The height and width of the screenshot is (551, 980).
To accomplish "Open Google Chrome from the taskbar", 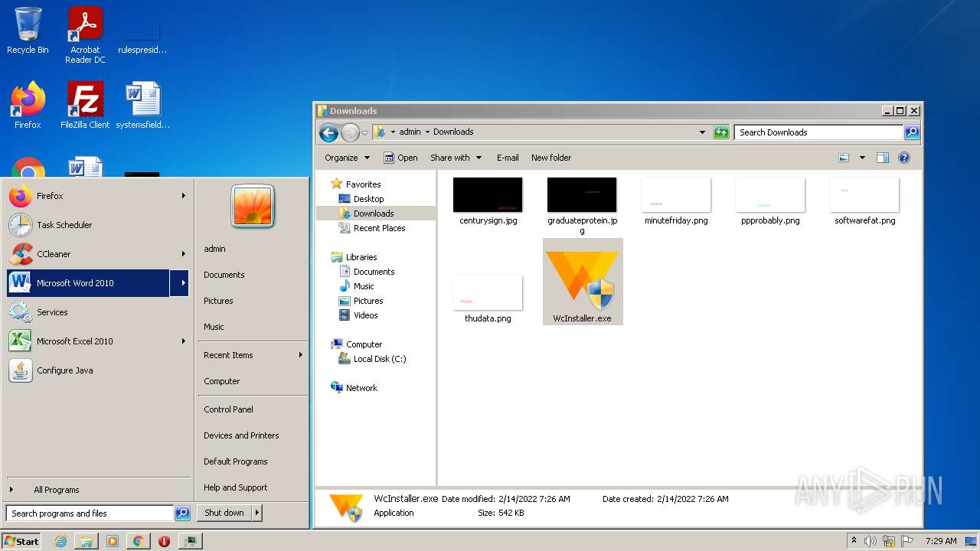I will (138, 541).
